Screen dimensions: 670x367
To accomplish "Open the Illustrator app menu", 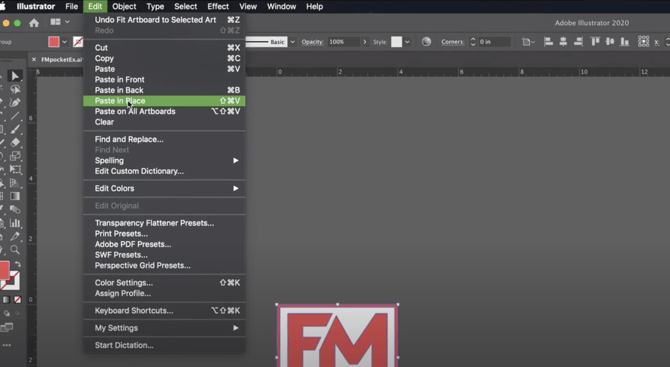I will pos(36,6).
